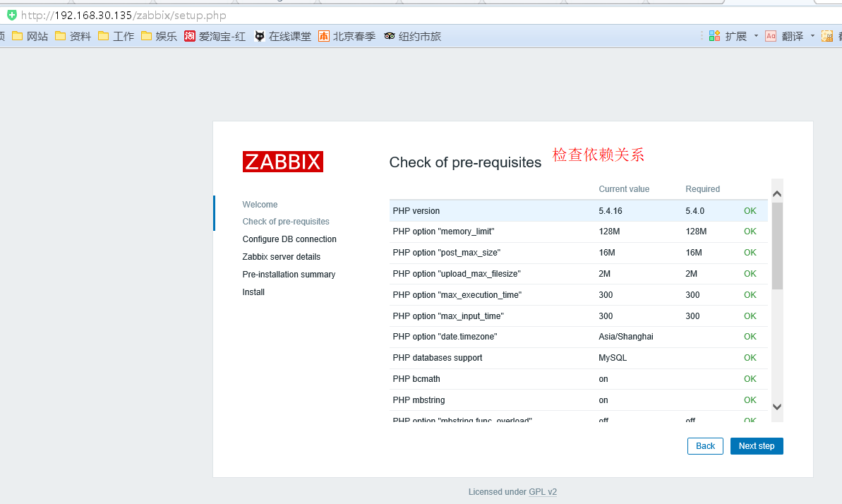Viewport: 842px width, 504px height.
Task: Click the scrollbar up arrow in prerequisites list
Action: [777, 193]
